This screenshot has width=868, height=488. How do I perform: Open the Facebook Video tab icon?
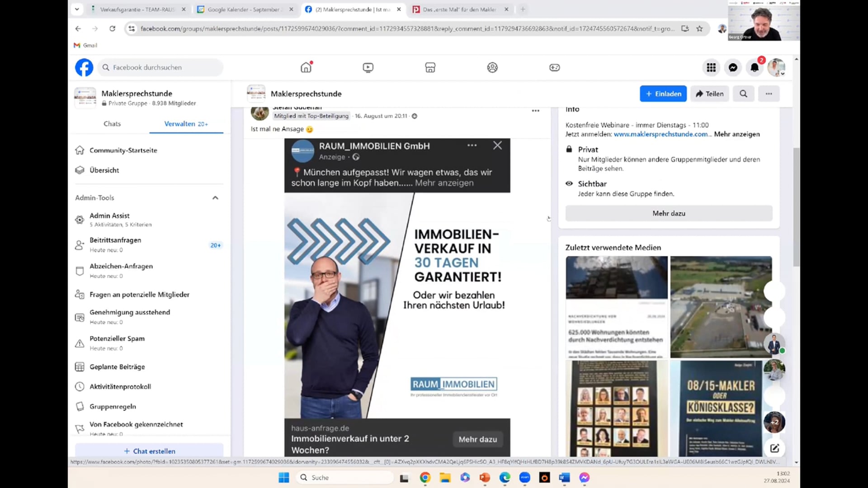[368, 67]
